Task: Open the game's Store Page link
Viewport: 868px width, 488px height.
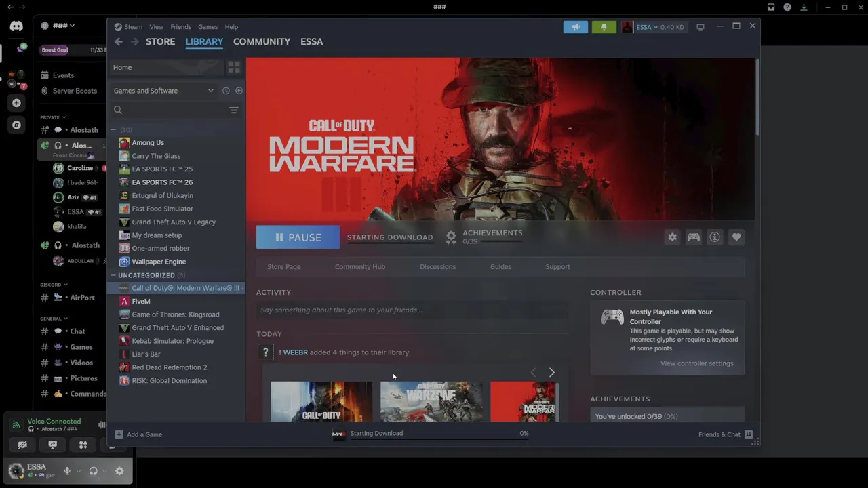Action: pyautogui.click(x=284, y=267)
